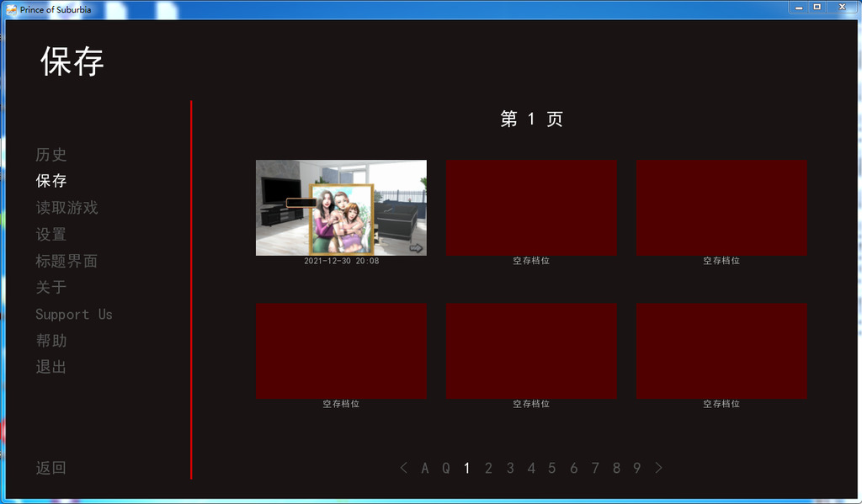Choose the empty top-right save slot
862x504 pixels.
point(721,208)
